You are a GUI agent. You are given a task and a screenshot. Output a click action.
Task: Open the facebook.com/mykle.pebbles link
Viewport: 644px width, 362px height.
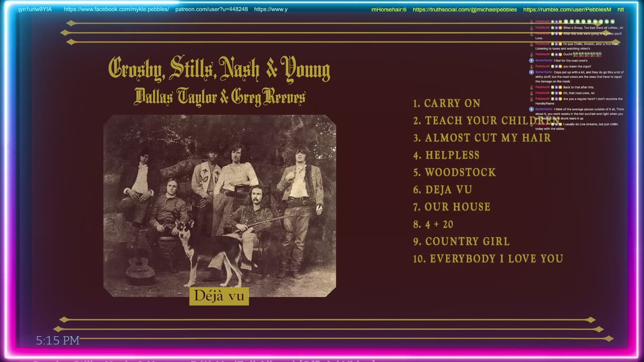point(116,9)
